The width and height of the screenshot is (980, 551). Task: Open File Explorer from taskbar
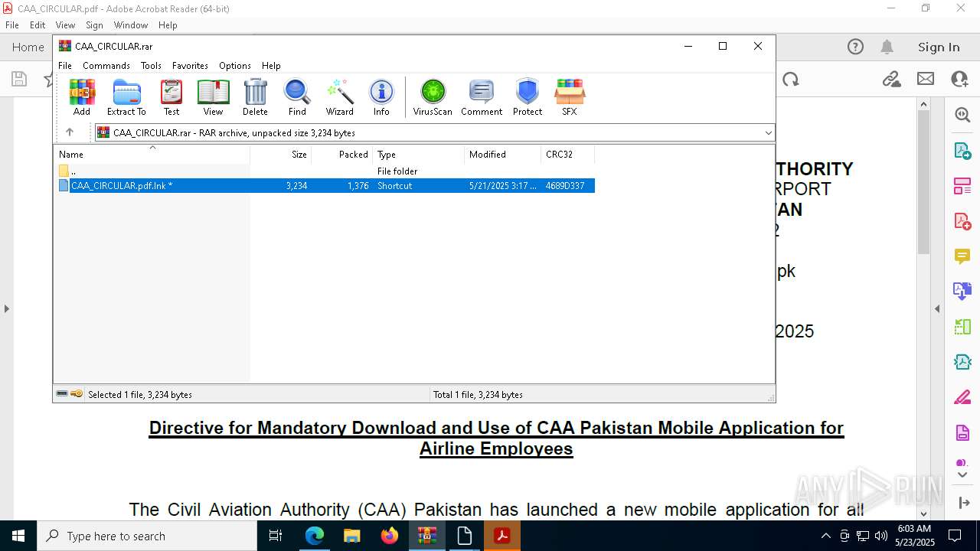tap(352, 536)
